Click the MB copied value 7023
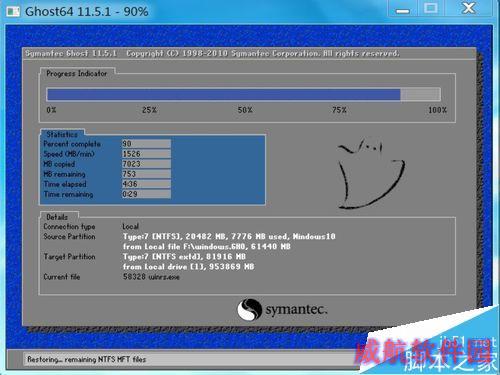Viewport: 500px width, 375px height. pos(146,164)
